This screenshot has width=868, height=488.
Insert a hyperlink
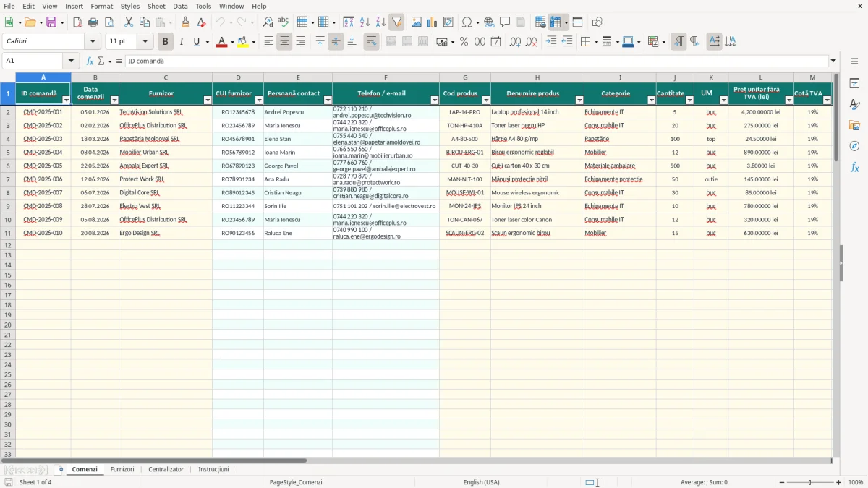click(x=489, y=22)
